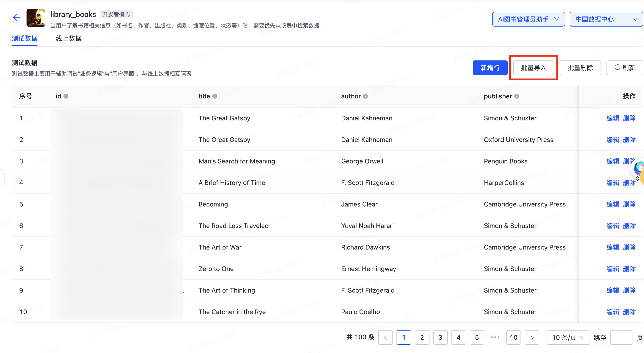Click the info icon beside author column

click(x=365, y=96)
